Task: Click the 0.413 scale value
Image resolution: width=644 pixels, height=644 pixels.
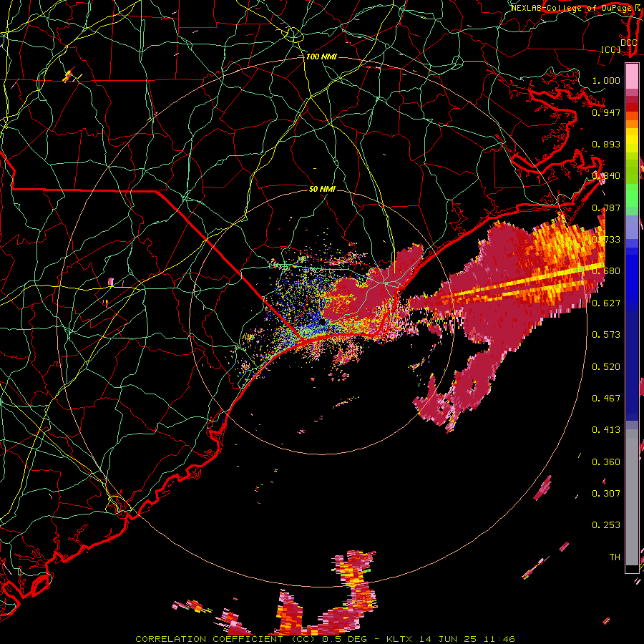Action: click(x=606, y=430)
